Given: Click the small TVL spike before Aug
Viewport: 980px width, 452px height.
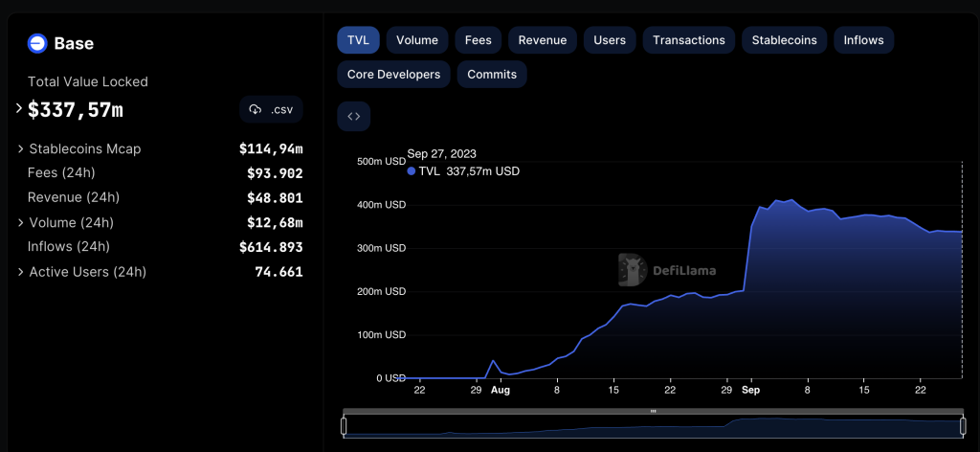Looking at the screenshot, I should [493, 361].
